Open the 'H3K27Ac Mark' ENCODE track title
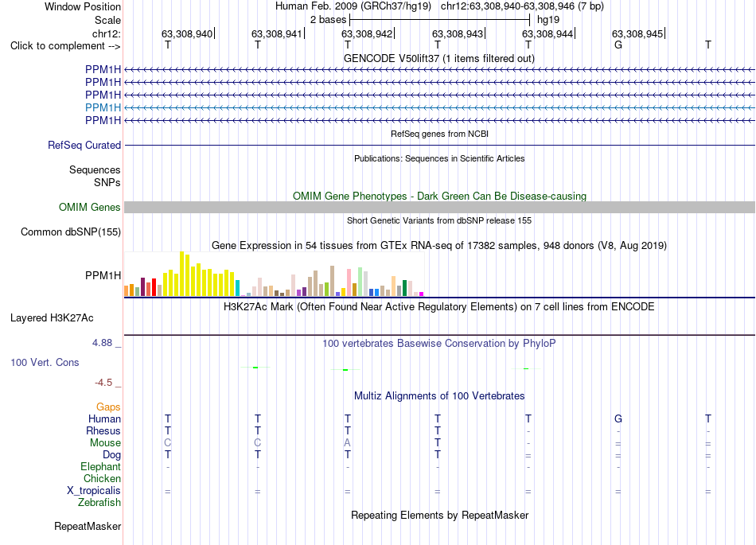 pos(439,307)
